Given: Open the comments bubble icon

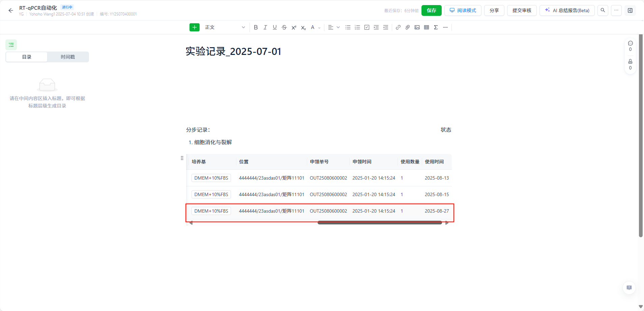Looking at the screenshot, I should (630, 43).
